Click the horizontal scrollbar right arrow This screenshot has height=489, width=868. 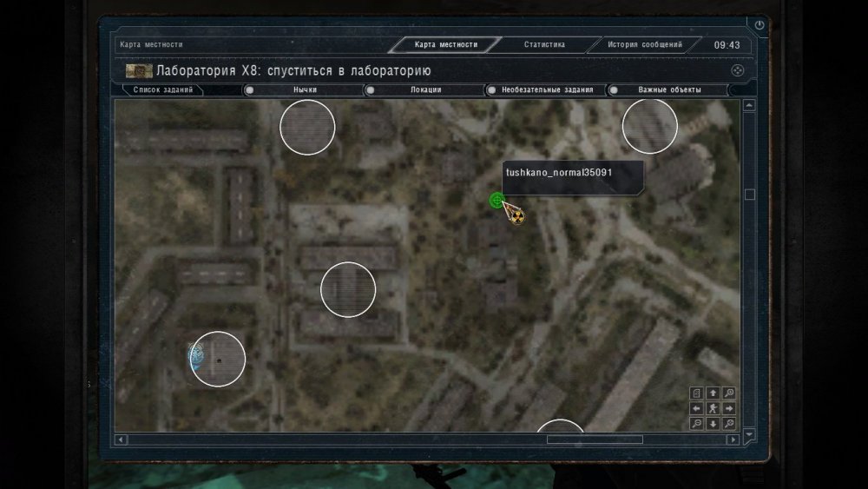[733, 439]
